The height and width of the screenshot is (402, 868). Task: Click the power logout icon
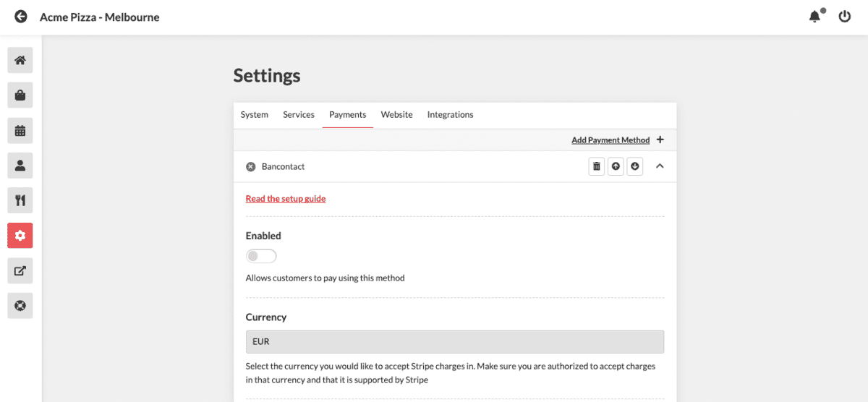click(x=845, y=16)
